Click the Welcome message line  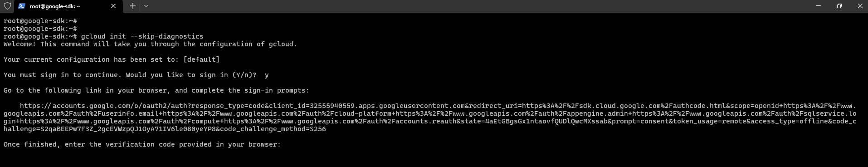click(x=150, y=44)
